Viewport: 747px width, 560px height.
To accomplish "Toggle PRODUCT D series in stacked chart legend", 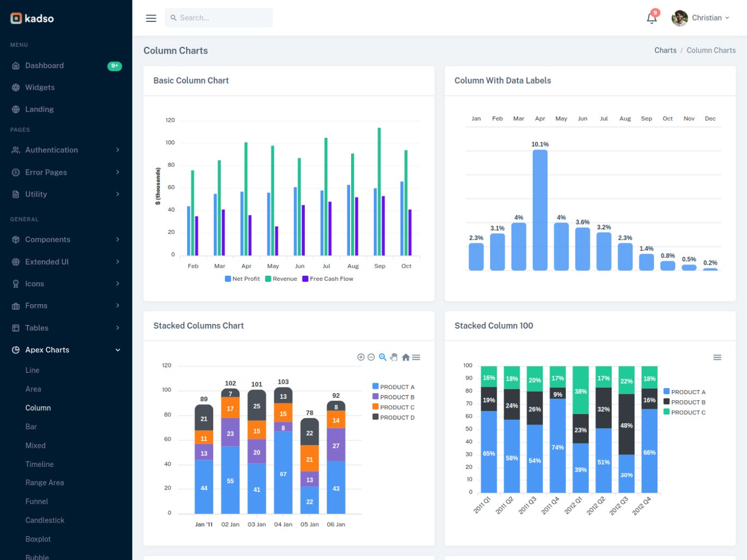I will (x=393, y=417).
